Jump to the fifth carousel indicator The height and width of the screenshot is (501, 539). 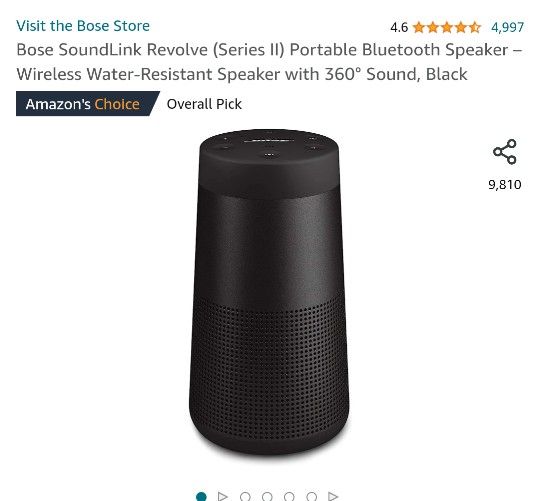pyautogui.click(x=289, y=497)
